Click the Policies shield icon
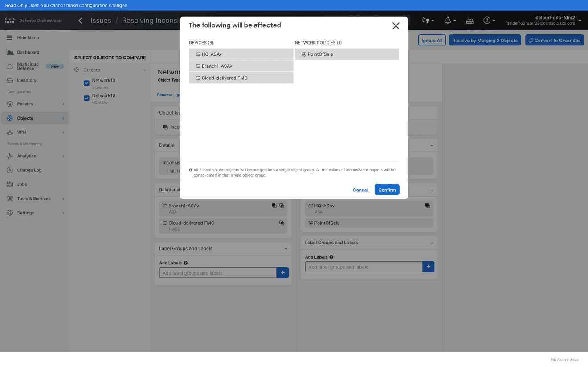Image resolution: width=588 pixels, height=367 pixels. [10, 104]
